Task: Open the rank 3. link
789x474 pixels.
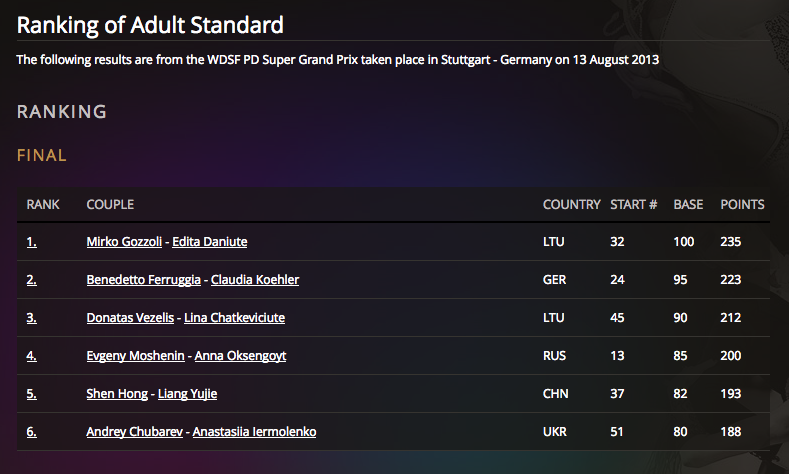Action: click(x=32, y=318)
